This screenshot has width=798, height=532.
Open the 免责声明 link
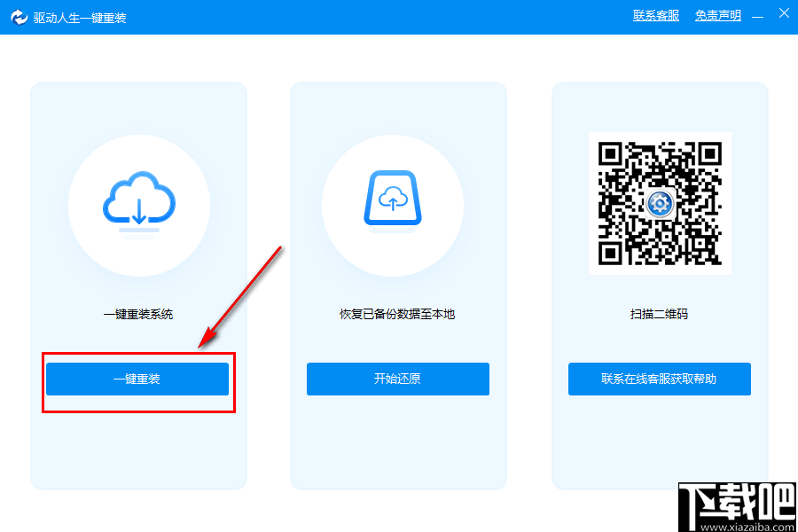718,16
